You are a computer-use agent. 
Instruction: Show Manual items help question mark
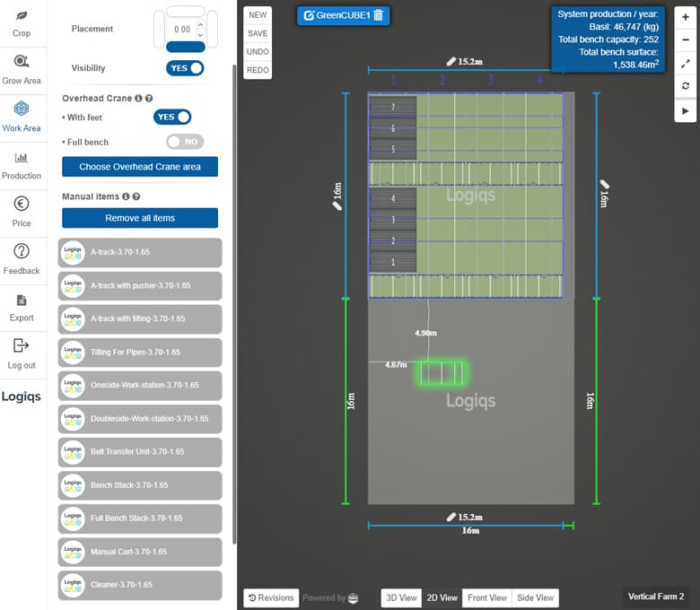[x=136, y=196]
